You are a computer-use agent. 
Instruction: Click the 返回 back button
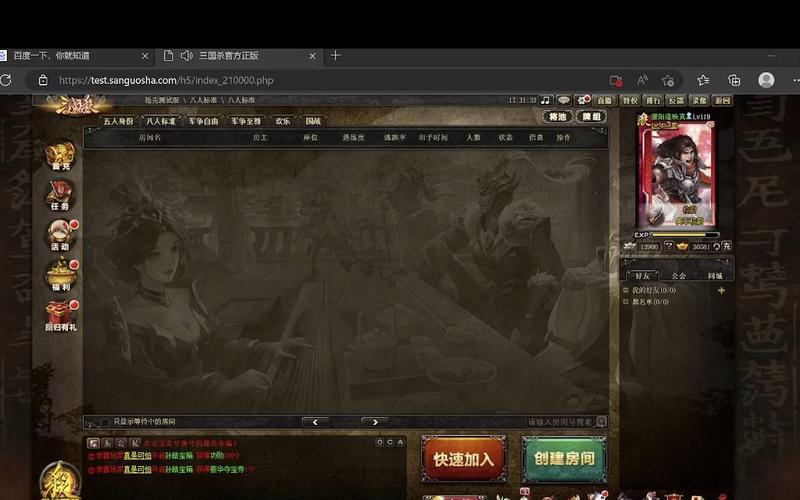[x=722, y=101]
